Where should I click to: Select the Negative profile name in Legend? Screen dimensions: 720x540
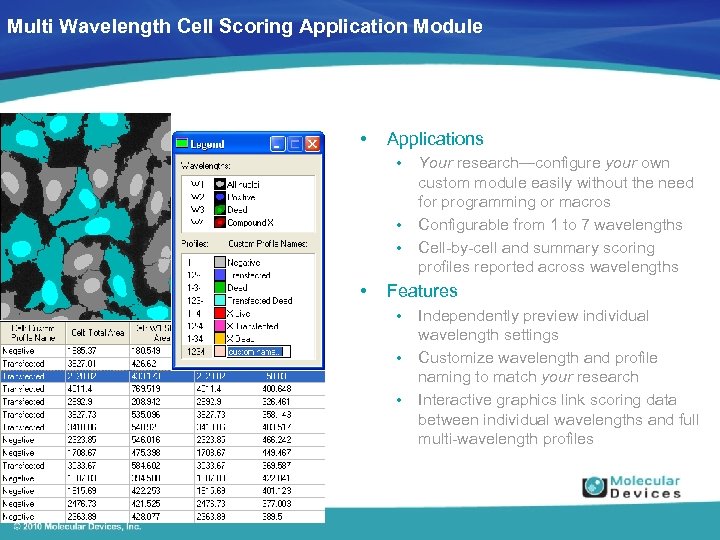pyautogui.click(x=244, y=263)
